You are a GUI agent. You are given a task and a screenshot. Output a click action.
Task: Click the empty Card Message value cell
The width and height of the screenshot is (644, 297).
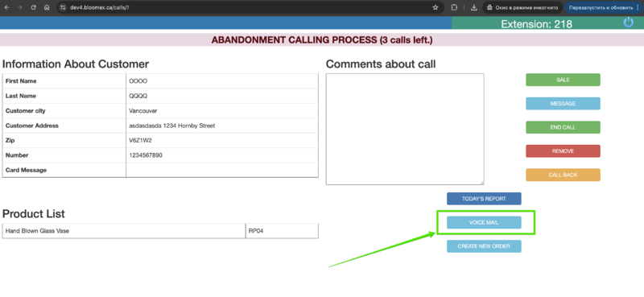pyautogui.click(x=222, y=170)
